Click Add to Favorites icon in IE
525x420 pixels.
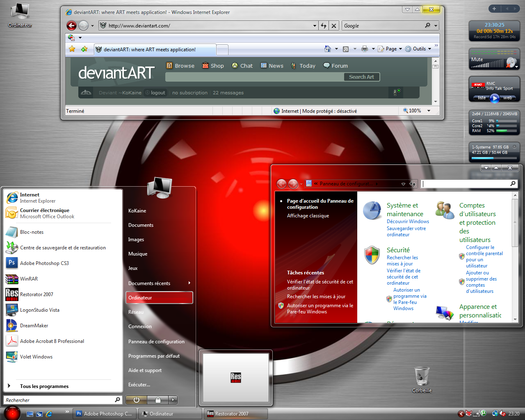84,49
